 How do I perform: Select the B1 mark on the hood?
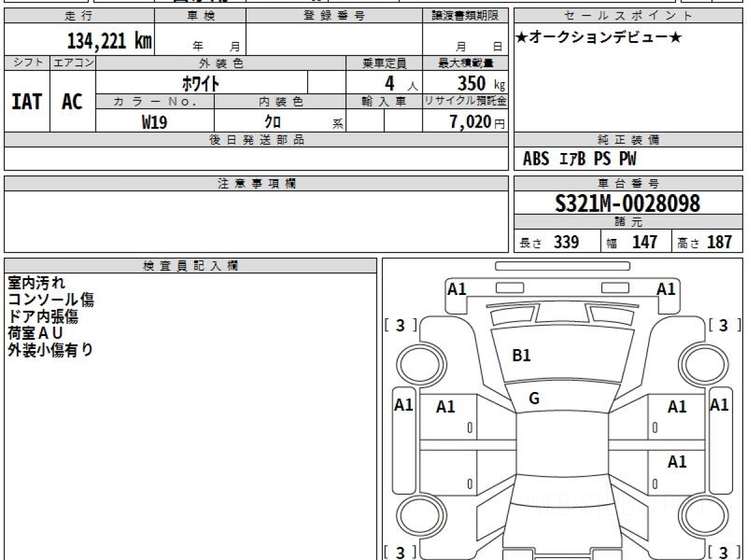(521, 355)
